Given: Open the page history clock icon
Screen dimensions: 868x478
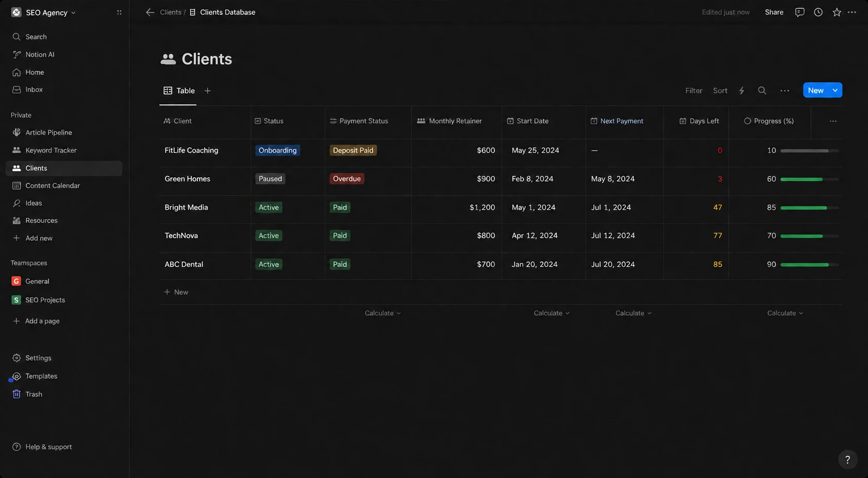Looking at the screenshot, I should (x=818, y=12).
